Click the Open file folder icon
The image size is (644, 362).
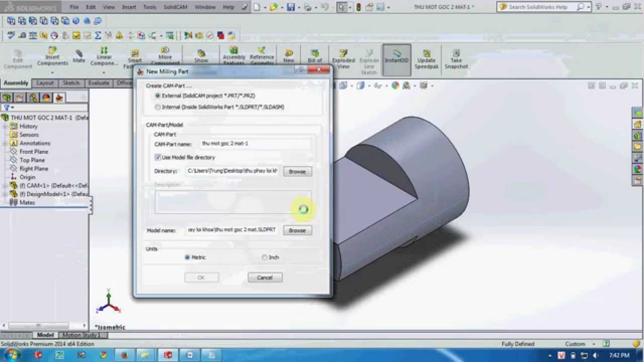[273, 7]
